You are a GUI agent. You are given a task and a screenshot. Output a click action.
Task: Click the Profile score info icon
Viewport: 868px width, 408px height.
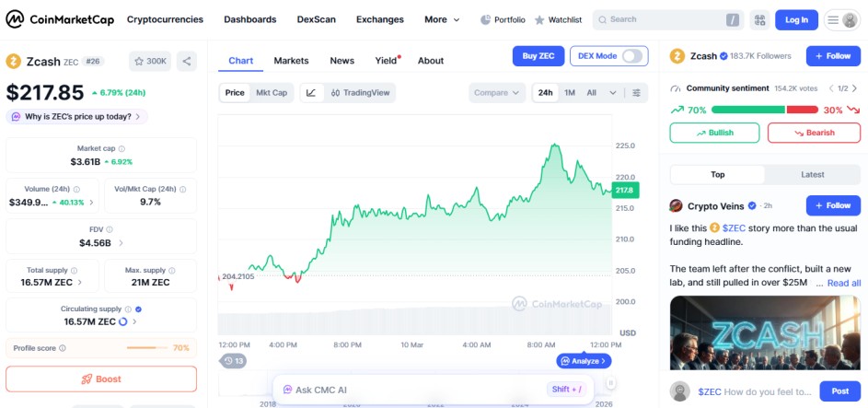[x=63, y=348]
